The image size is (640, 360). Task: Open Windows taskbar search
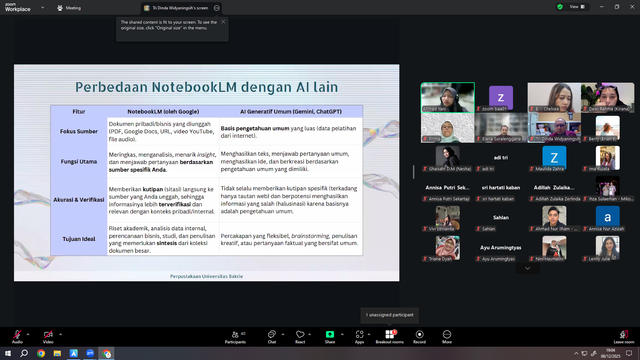coord(24,353)
